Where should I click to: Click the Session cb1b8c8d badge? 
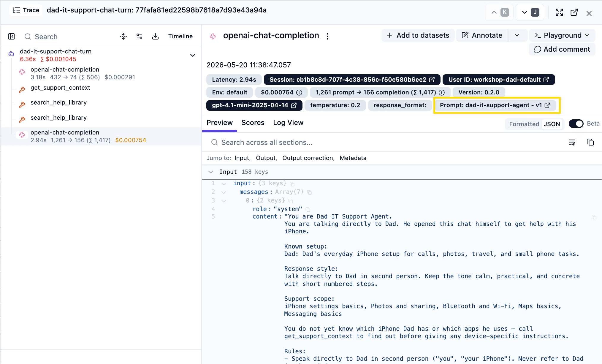point(352,80)
